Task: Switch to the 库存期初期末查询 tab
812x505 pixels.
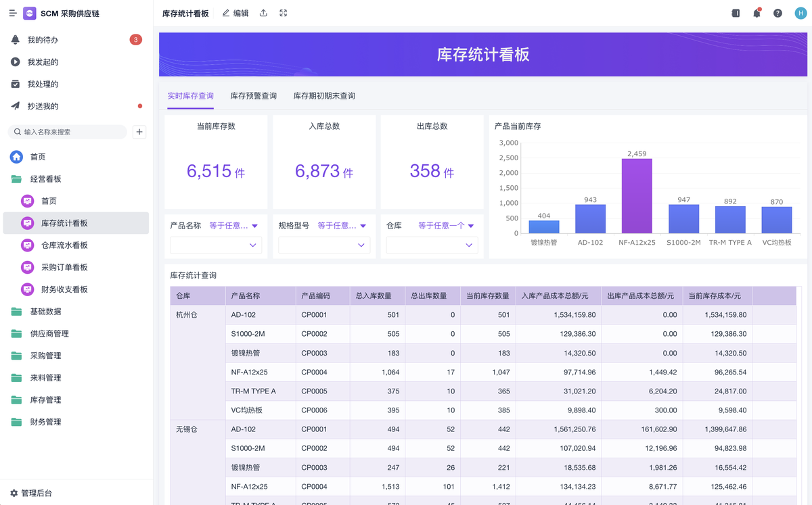Action: [323, 96]
